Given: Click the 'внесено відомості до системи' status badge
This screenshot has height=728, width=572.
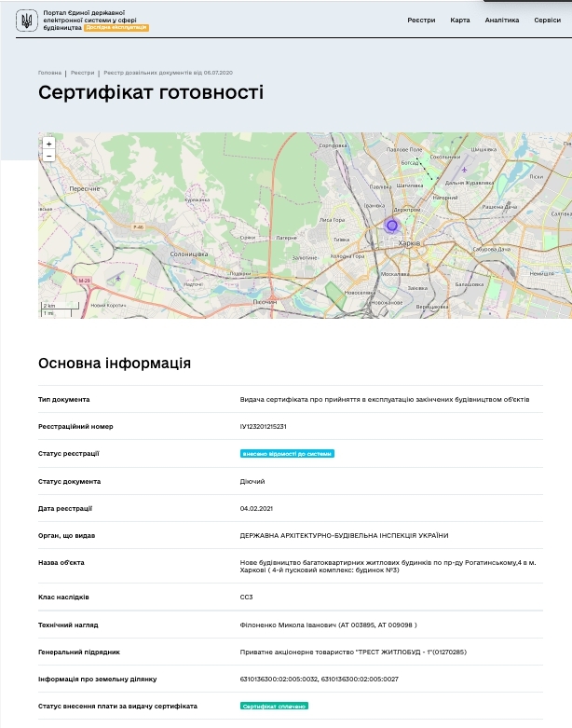Looking at the screenshot, I should coord(287,454).
